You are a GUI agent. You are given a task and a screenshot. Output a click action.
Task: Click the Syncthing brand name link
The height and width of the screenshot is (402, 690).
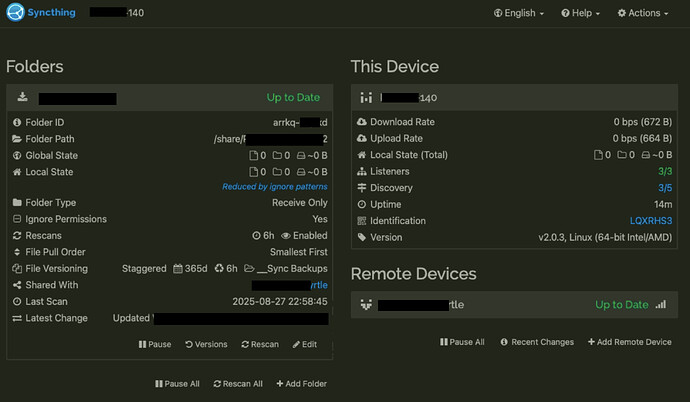(x=51, y=12)
